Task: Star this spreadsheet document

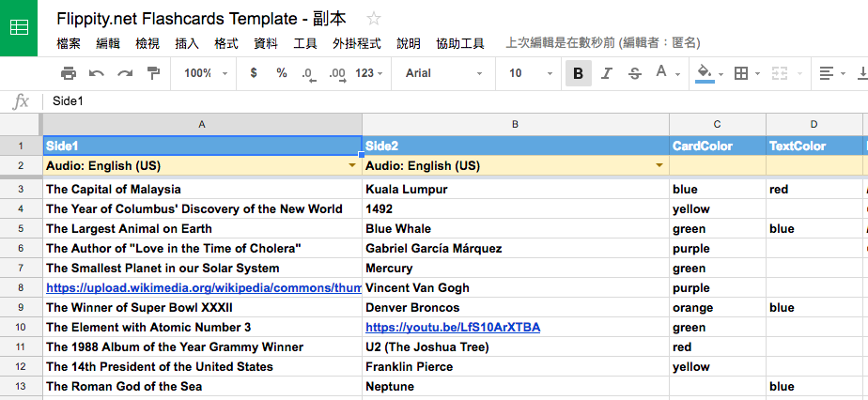Action: pyautogui.click(x=374, y=18)
